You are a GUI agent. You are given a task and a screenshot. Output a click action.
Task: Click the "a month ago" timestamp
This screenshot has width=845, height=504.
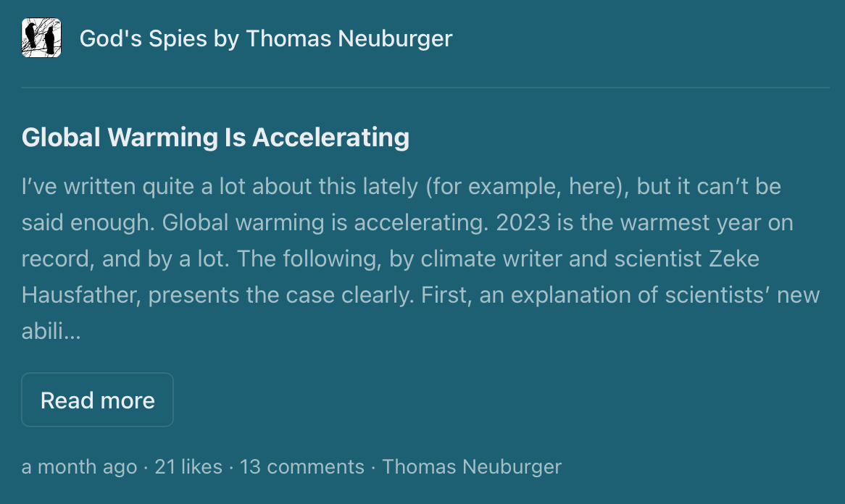pyautogui.click(x=79, y=467)
